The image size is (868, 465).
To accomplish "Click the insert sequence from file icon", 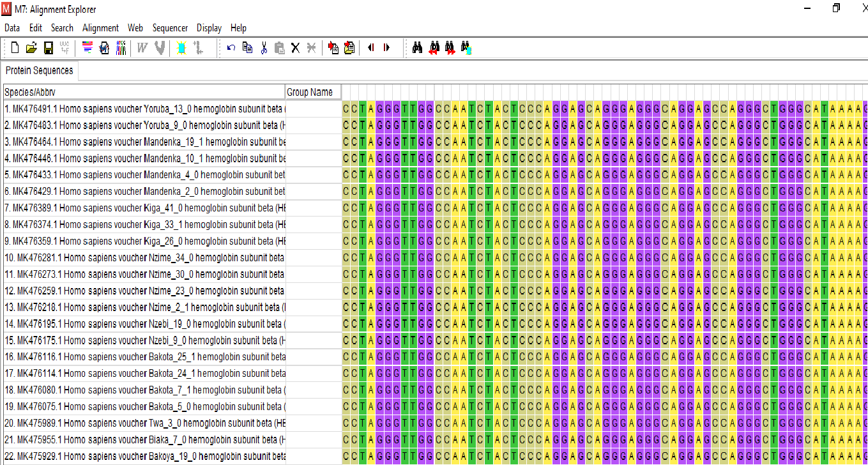I will pos(333,48).
